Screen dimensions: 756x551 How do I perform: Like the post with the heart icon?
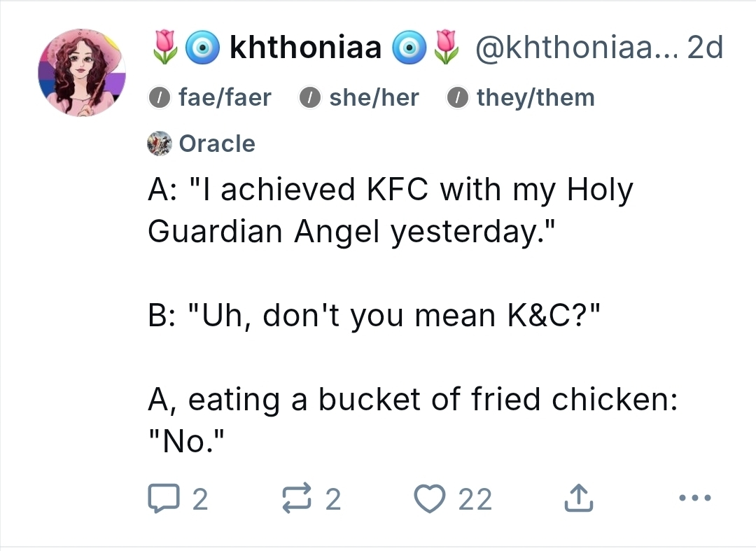point(429,499)
